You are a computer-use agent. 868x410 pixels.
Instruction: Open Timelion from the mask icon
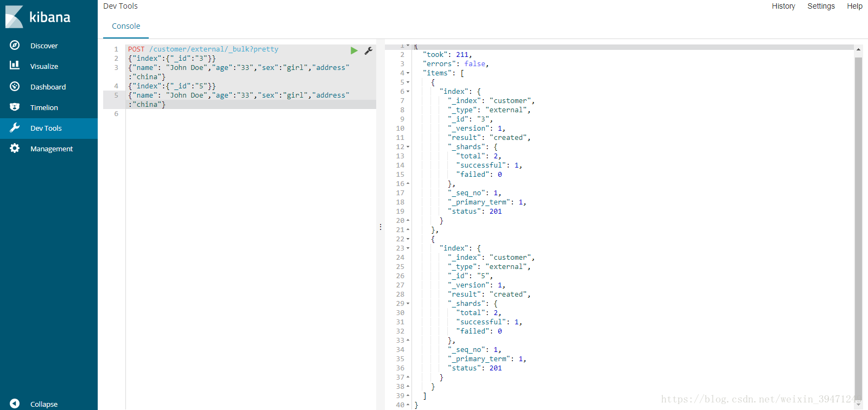(15, 107)
